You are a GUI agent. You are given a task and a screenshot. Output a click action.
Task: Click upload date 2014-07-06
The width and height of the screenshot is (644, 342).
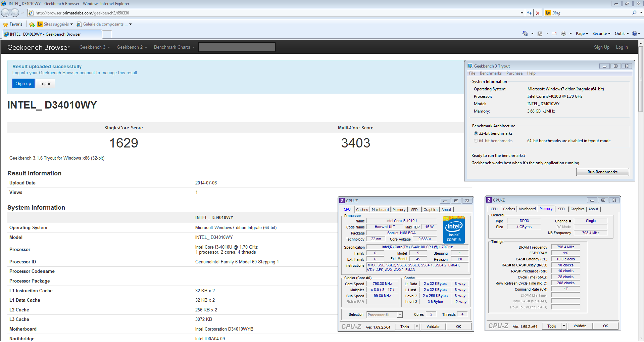206,183
